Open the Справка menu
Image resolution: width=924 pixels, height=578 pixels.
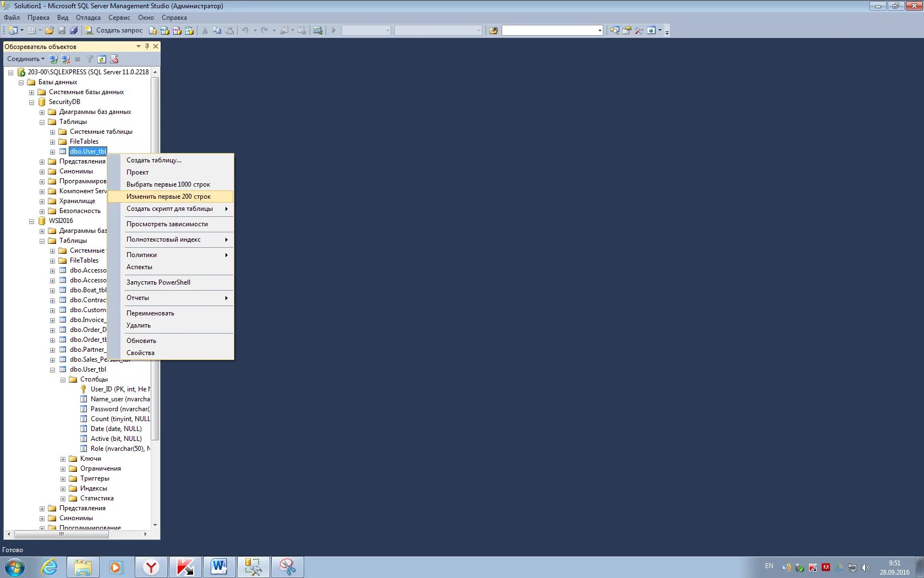pyautogui.click(x=174, y=18)
